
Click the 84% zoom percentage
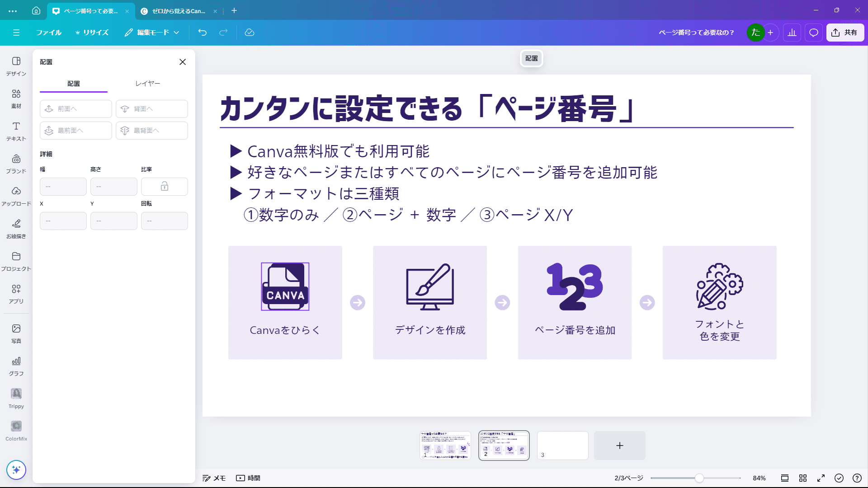click(x=759, y=478)
